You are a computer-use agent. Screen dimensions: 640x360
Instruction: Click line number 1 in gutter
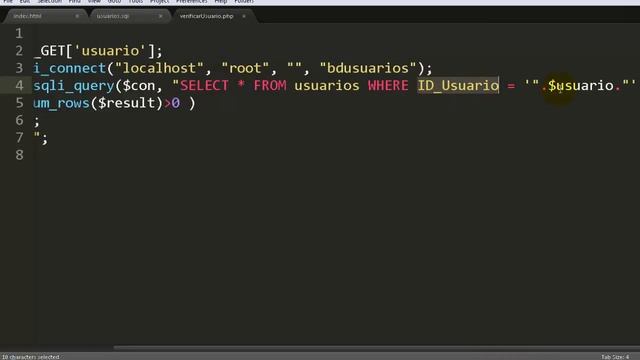(x=19, y=33)
